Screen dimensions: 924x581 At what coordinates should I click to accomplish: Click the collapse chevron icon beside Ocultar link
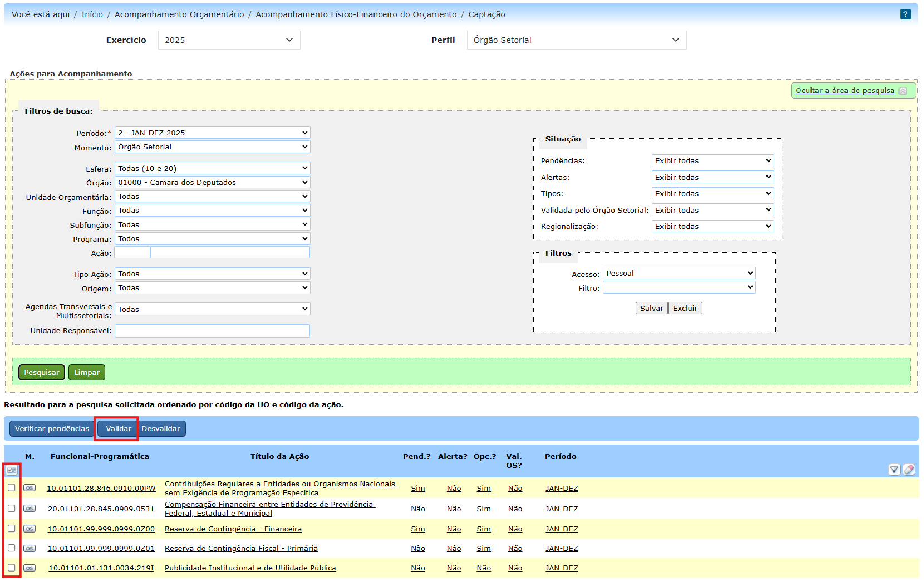click(903, 91)
